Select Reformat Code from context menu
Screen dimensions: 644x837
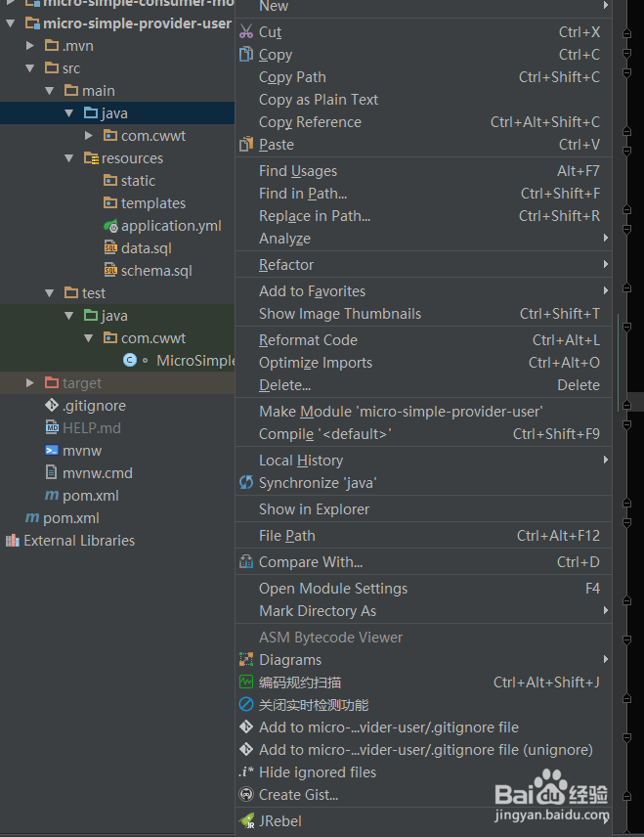point(308,340)
